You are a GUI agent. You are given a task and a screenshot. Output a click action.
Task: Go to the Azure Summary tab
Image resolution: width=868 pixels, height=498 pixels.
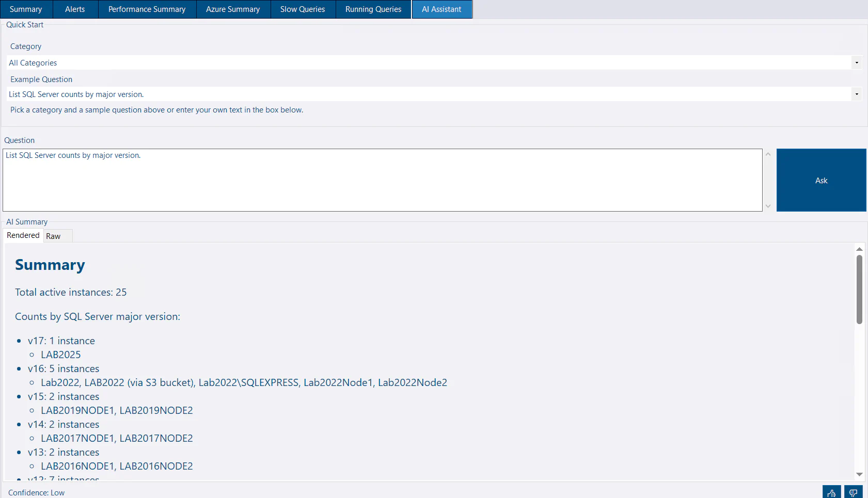[233, 9]
